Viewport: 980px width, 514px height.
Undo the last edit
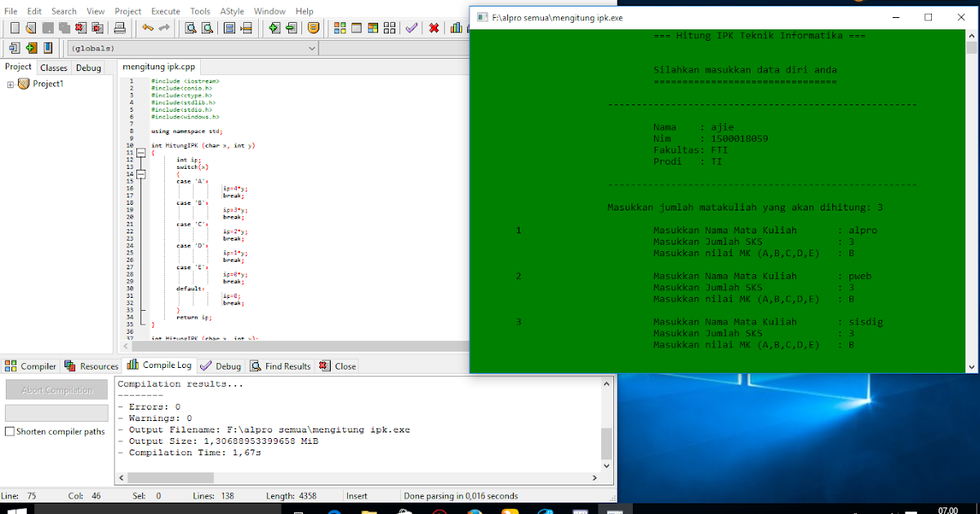(x=148, y=28)
